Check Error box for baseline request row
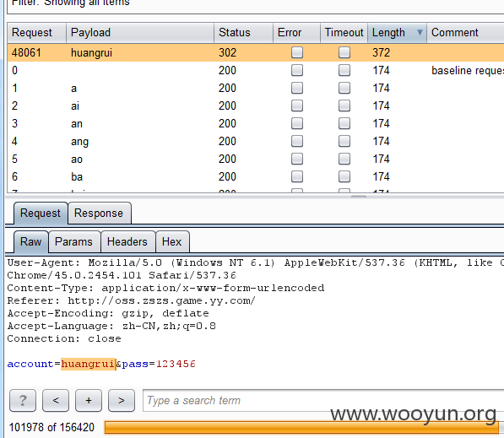Screen dimensions: 504x438 coord(297,70)
